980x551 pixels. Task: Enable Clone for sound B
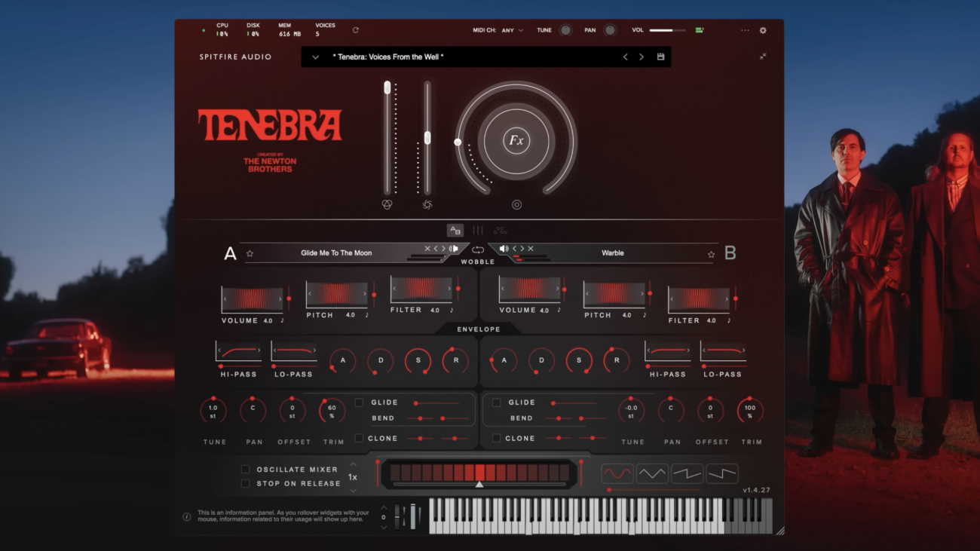tap(496, 438)
